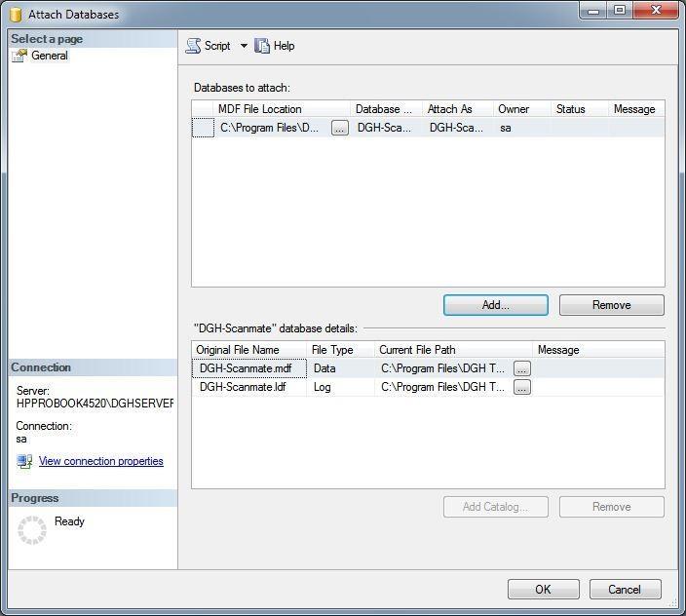Screen dimensions: 686x616
Task: Close the Attach Databases window
Action: pyautogui.click(x=656, y=11)
